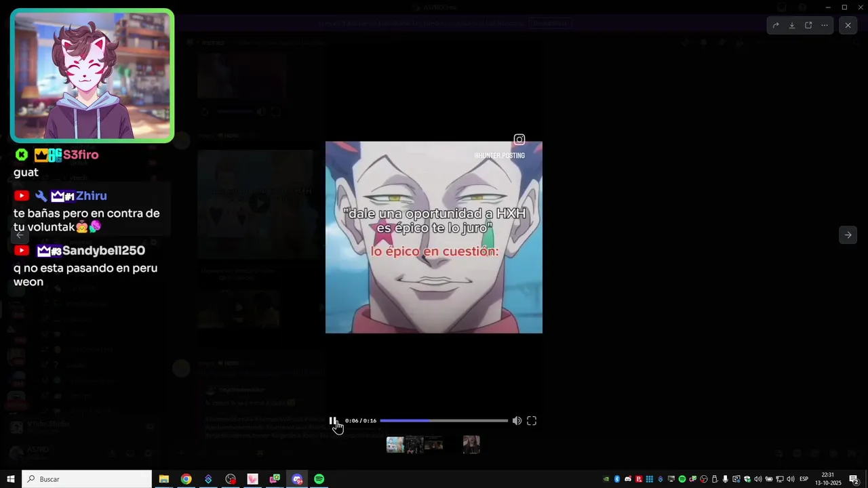Open the three-dots more options menu
The width and height of the screenshot is (868, 488).
(x=825, y=25)
